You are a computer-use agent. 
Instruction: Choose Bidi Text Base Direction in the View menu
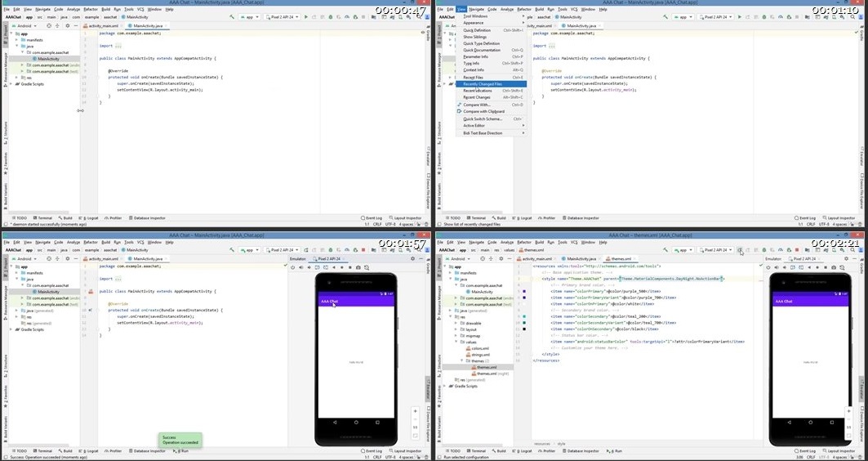pyautogui.click(x=491, y=133)
